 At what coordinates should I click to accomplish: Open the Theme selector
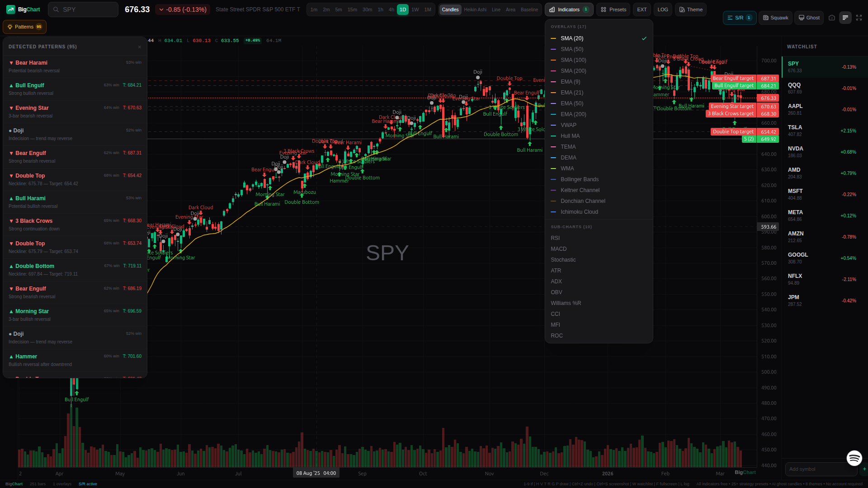[690, 9]
